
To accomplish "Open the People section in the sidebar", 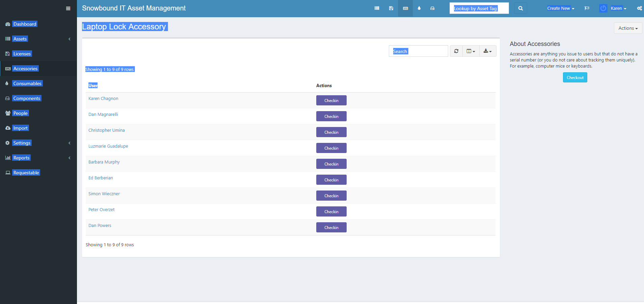I will (x=20, y=113).
